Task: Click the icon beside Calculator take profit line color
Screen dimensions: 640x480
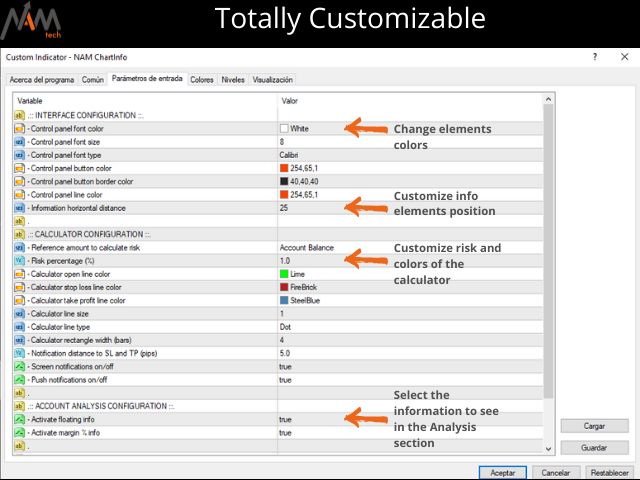Action: [x=19, y=300]
